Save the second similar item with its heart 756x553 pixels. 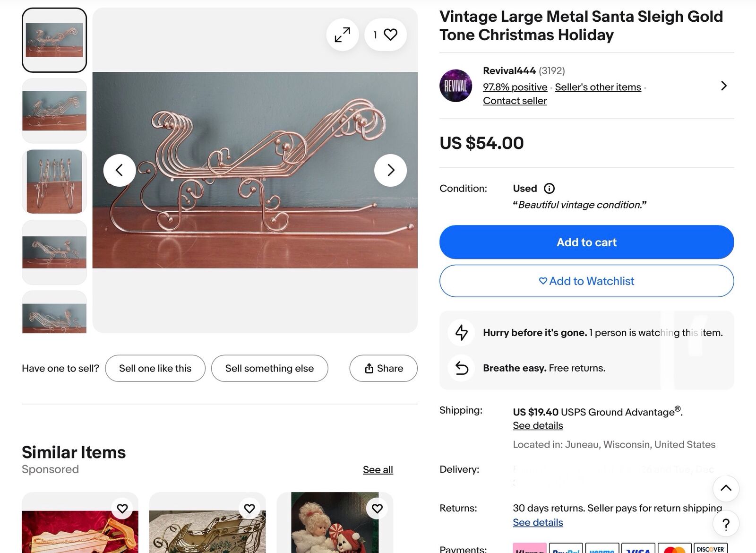click(249, 509)
